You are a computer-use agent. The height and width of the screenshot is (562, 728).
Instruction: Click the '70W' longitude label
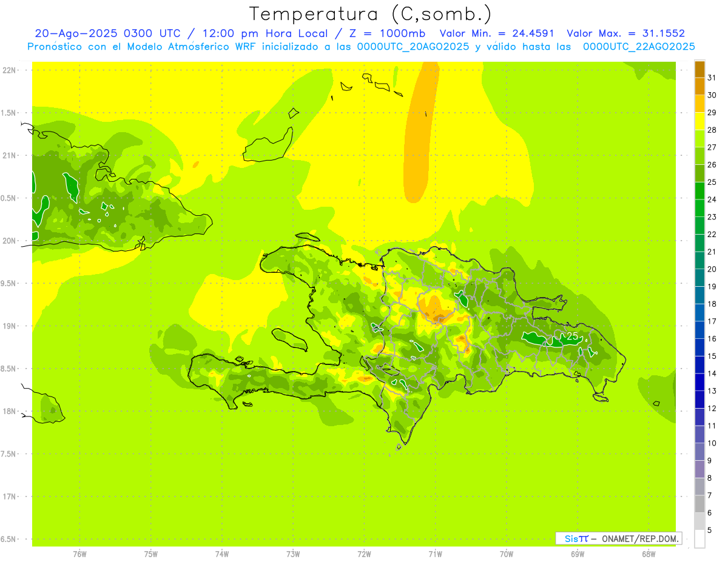pyautogui.click(x=506, y=554)
